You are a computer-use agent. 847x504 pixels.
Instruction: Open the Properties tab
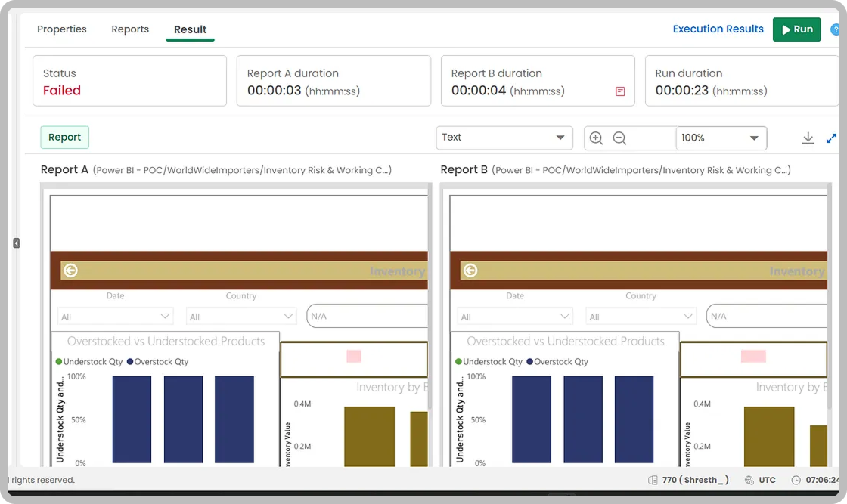[x=61, y=29]
